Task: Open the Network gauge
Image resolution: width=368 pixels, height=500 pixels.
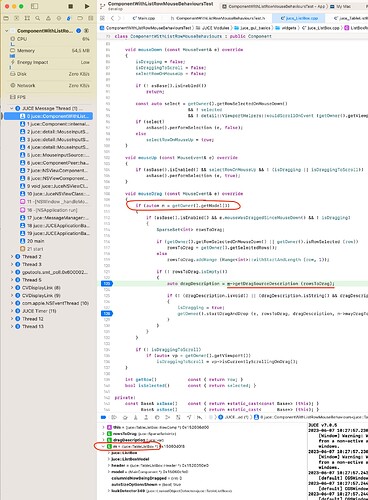Action: (49, 86)
